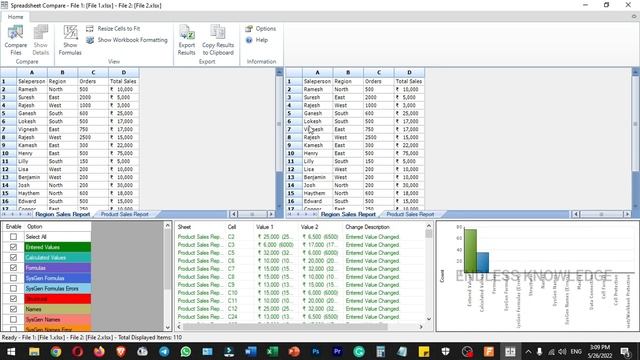Select the Home ribbon tab
The image size is (640, 360).
[x=16, y=17]
